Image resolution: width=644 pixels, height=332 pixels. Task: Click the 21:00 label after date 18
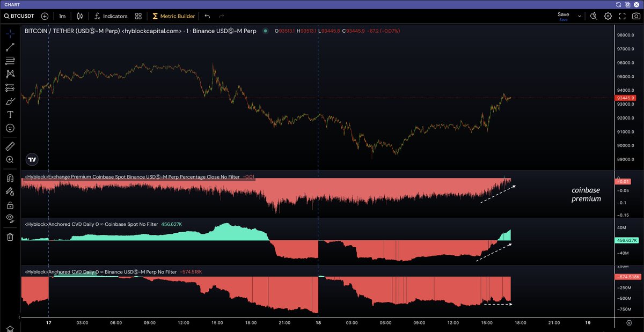click(554, 323)
